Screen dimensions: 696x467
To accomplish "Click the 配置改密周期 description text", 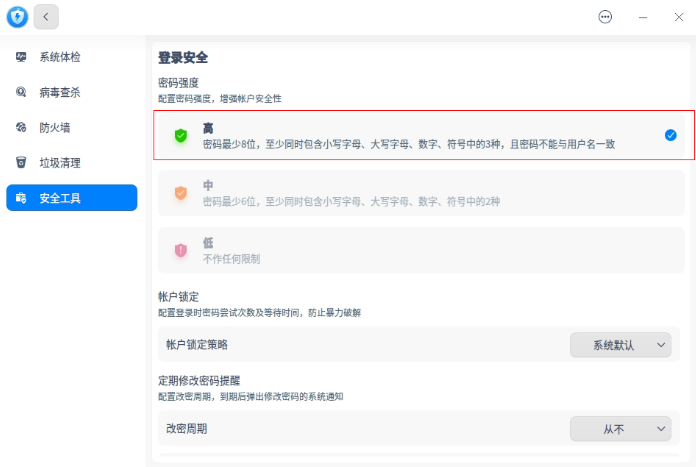I will (x=251, y=396).
